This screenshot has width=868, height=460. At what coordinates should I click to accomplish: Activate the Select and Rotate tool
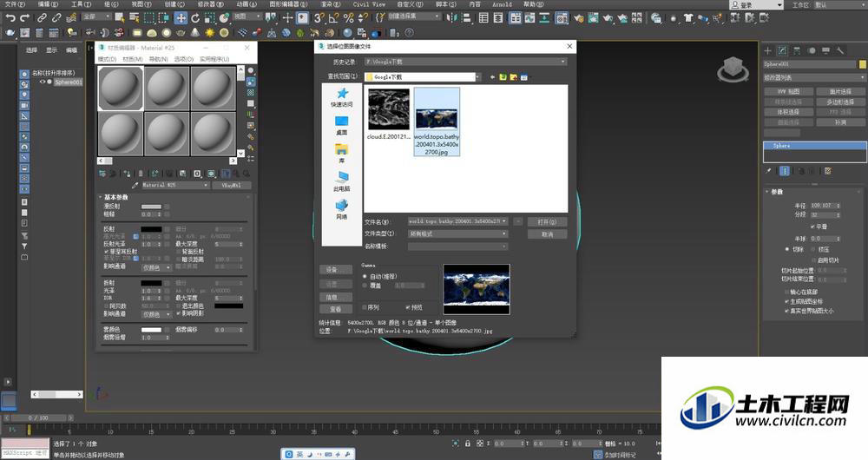pyautogui.click(x=195, y=17)
